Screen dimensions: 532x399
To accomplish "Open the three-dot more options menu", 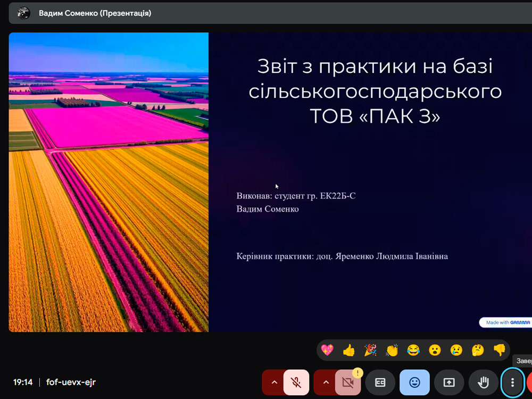I will point(512,383).
